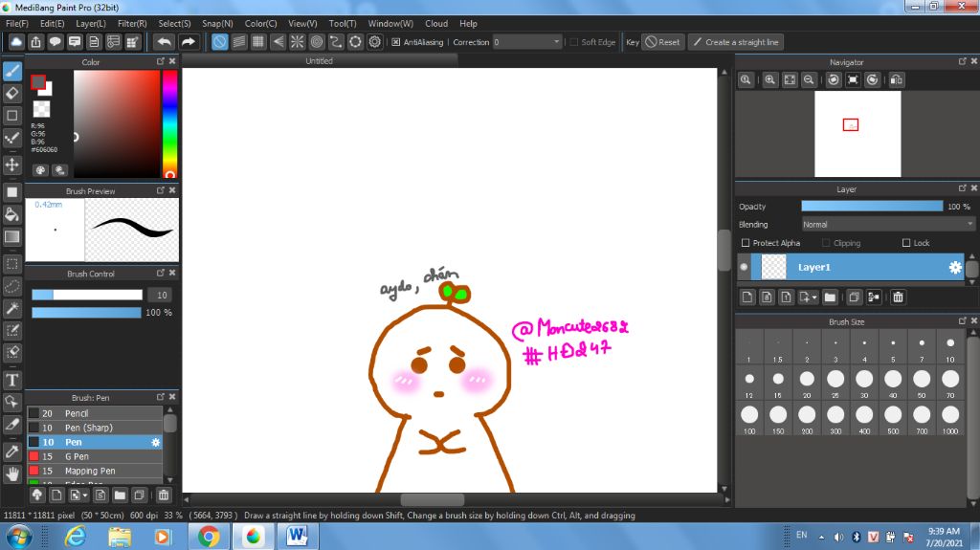
Task: Select the Move tool
Action: 11,165
